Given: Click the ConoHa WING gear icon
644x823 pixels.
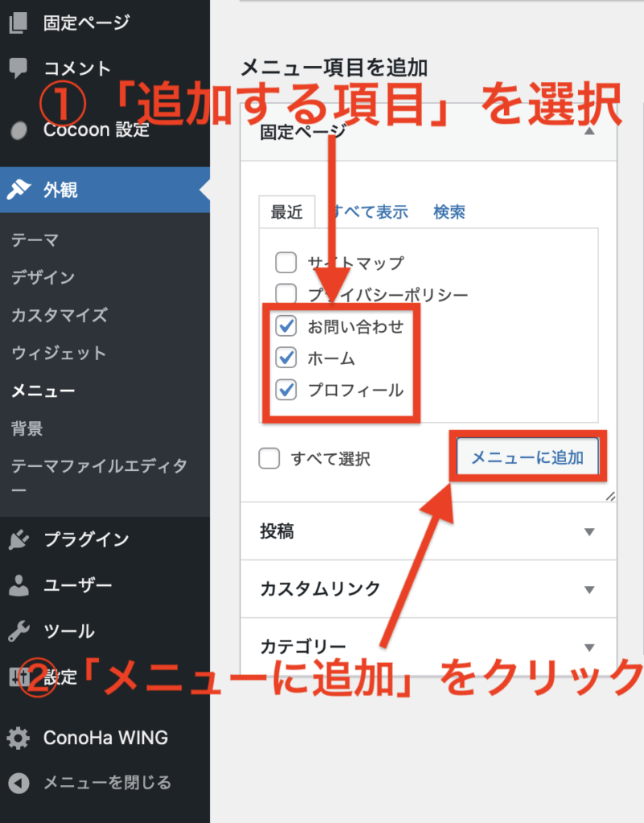Looking at the screenshot, I should click(18, 738).
